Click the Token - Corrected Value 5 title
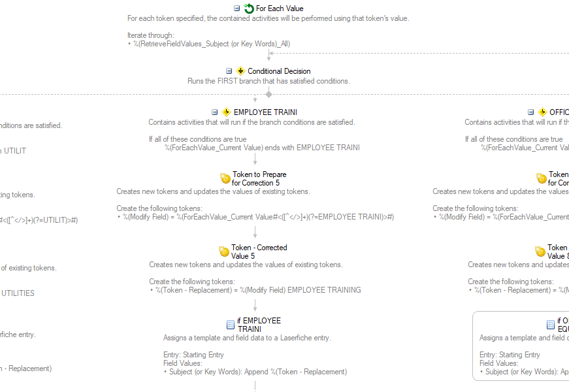 pos(259,252)
